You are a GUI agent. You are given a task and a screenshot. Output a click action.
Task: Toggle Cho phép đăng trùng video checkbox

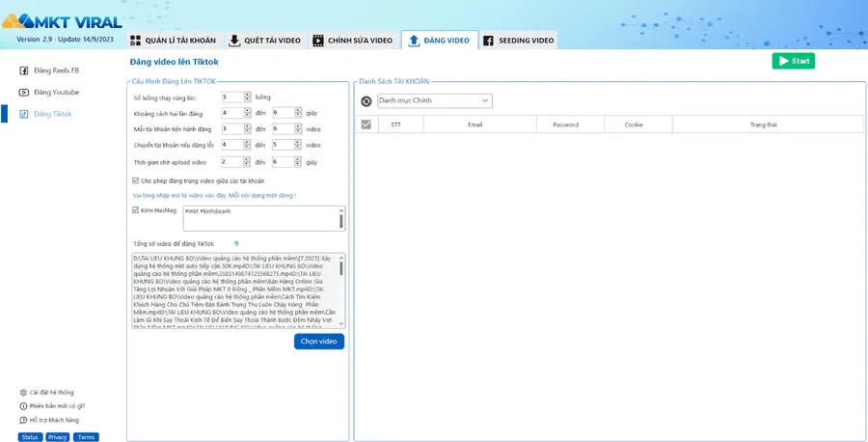pyautogui.click(x=136, y=180)
